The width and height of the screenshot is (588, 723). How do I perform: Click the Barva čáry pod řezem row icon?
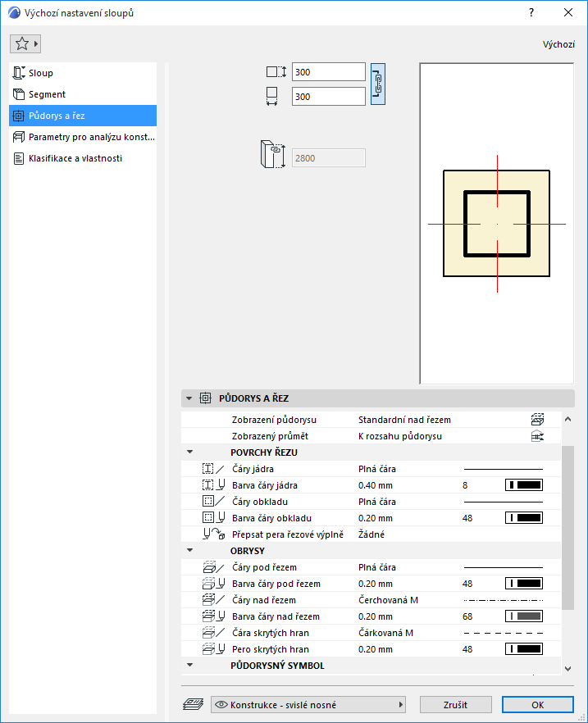213,584
